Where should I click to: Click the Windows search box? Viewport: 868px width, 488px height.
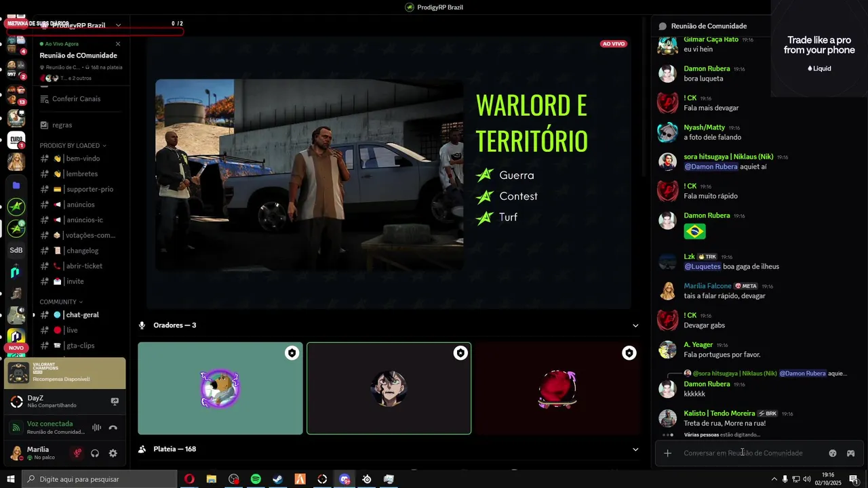pos(99,479)
